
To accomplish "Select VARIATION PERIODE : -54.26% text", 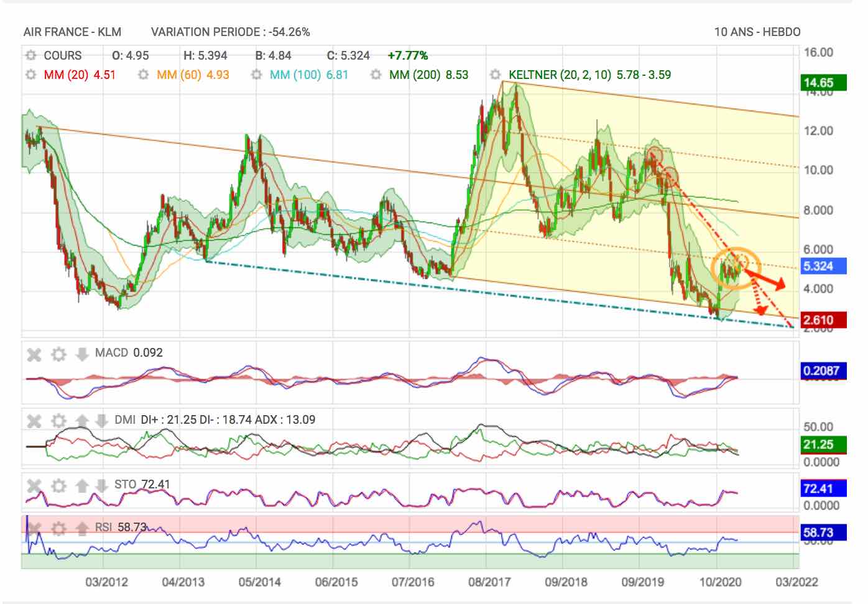I will (231, 32).
